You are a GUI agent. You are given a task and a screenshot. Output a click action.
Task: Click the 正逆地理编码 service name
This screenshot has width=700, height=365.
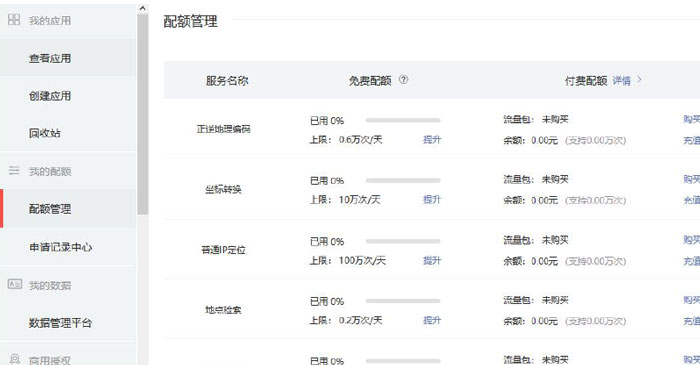coord(223,129)
